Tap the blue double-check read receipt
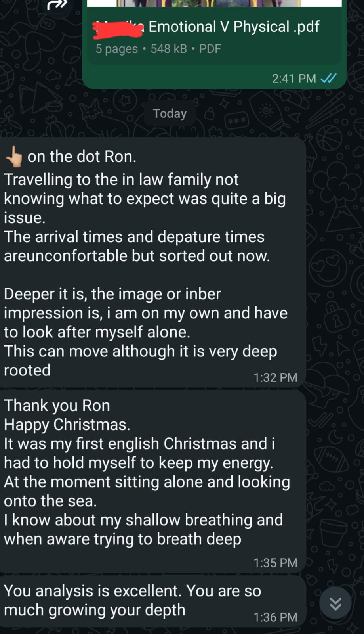Viewport: 364px width, 634px height. (328, 78)
